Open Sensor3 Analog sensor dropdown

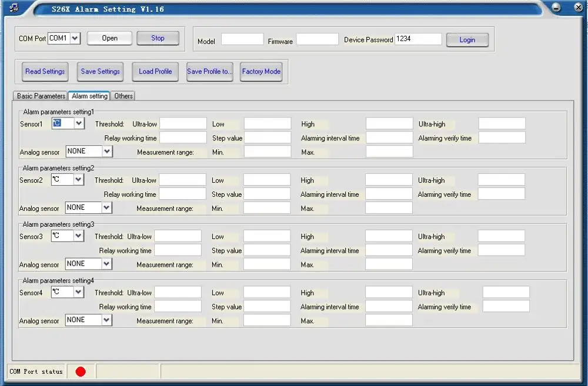tap(106, 264)
